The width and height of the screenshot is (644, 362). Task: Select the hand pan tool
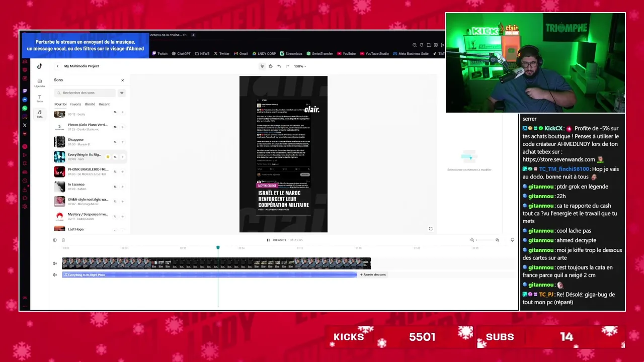pos(270,66)
